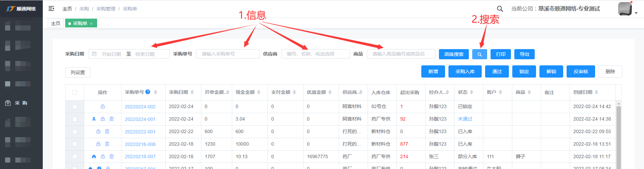Check the row for order 20220222-001
The height and width of the screenshot is (169, 644).
pos(75,132)
